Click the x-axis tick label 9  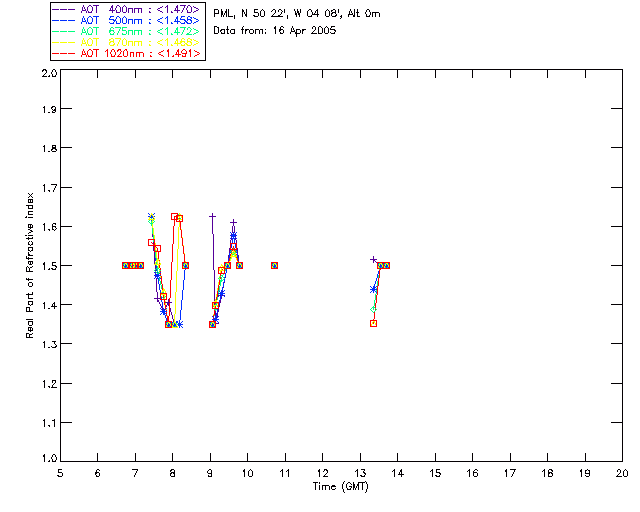210,473
